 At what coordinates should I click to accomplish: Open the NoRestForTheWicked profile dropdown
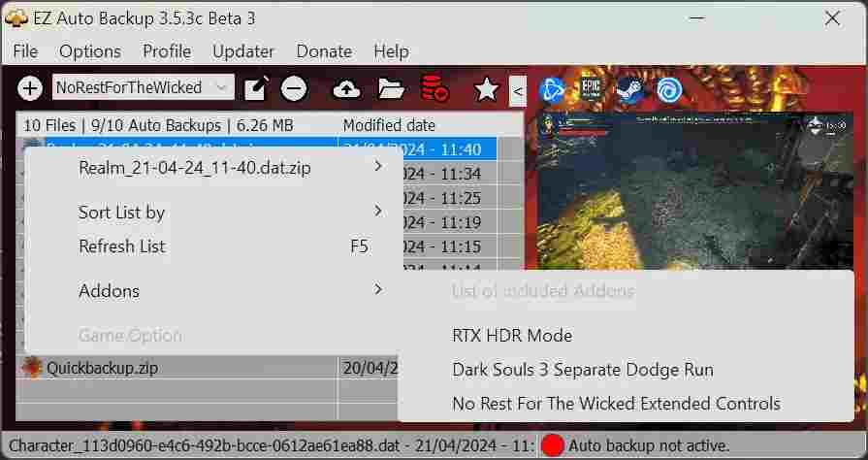coord(144,87)
